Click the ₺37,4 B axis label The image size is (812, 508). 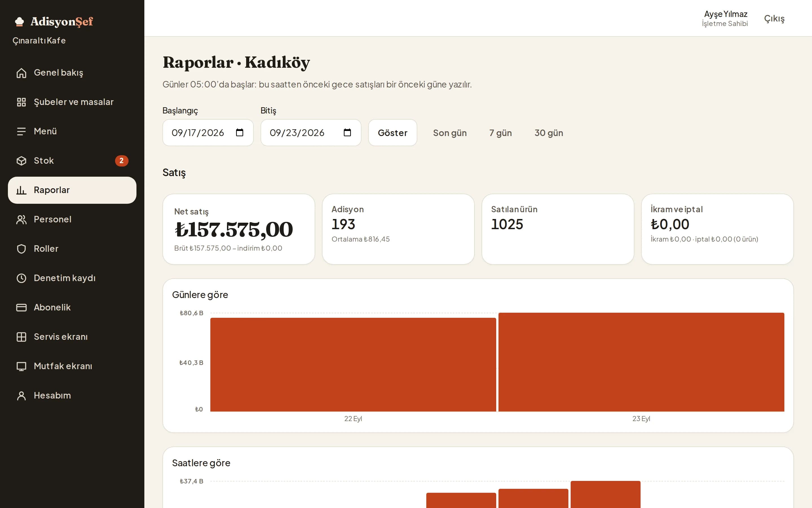[191, 481]
